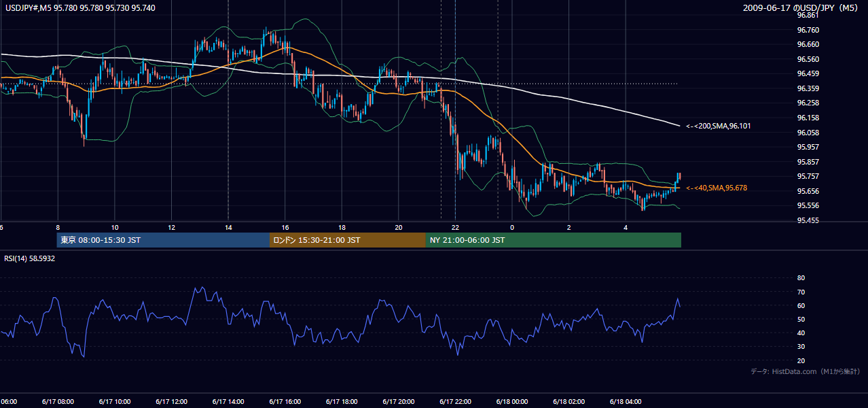
Task: Click price level 96.158 on price axis
Action: [x=808, y=118]
